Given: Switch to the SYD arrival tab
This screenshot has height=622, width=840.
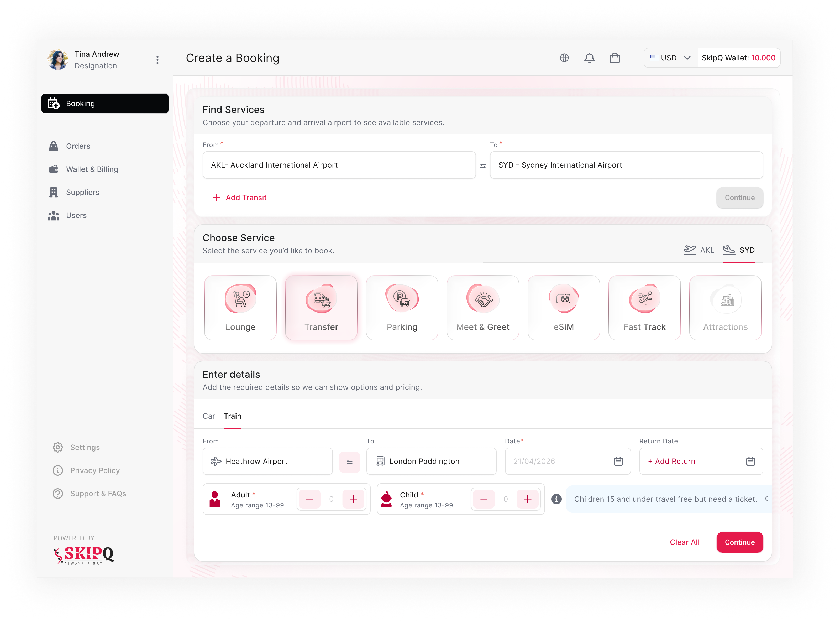Looking at the screenshot, I should pyautogui.click(x=738, y=250).
